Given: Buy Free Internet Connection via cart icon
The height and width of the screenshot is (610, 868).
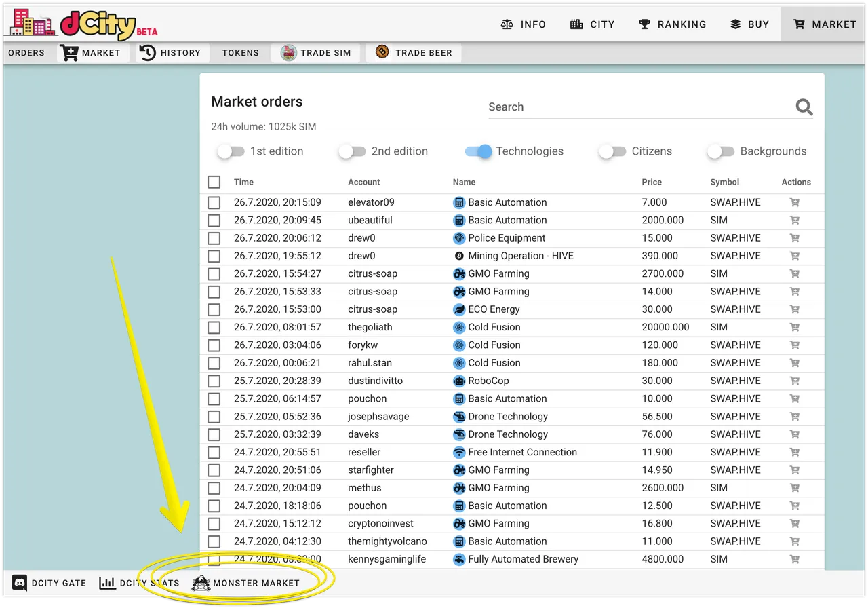Looking at the screenshot, I should tap(795, 452).
